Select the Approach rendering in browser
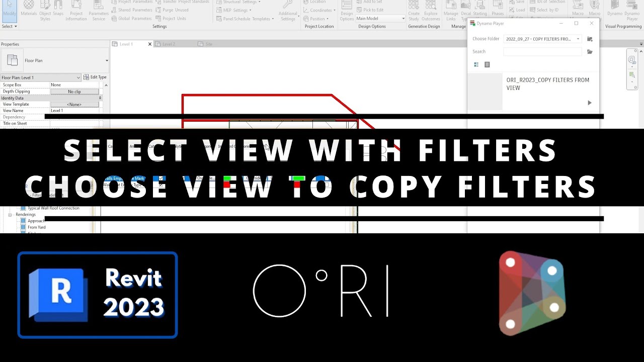 [36, 221]
